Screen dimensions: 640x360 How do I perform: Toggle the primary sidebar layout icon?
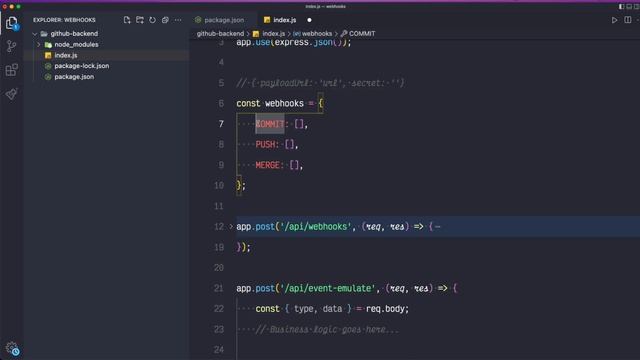coord(621,7)
